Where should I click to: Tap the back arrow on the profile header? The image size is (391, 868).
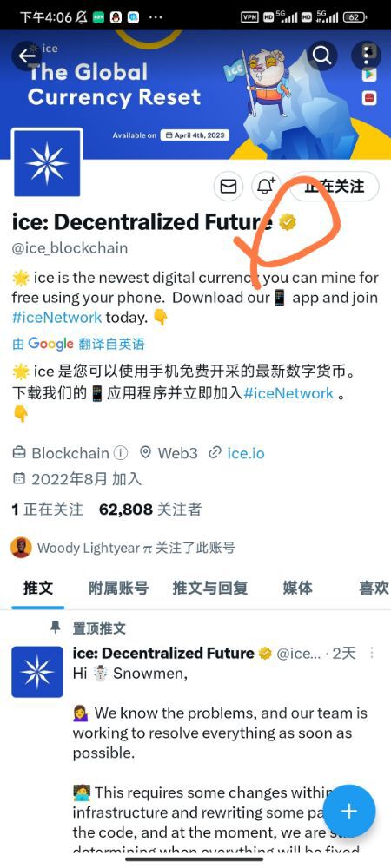[26, 56]
